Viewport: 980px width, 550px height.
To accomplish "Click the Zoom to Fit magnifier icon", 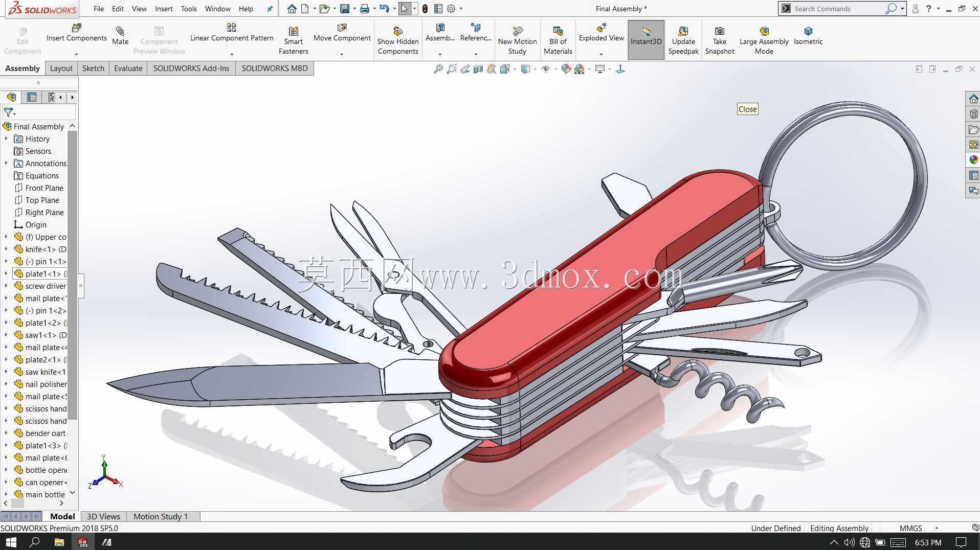I will pyautogui.click(x=438, y=69).
